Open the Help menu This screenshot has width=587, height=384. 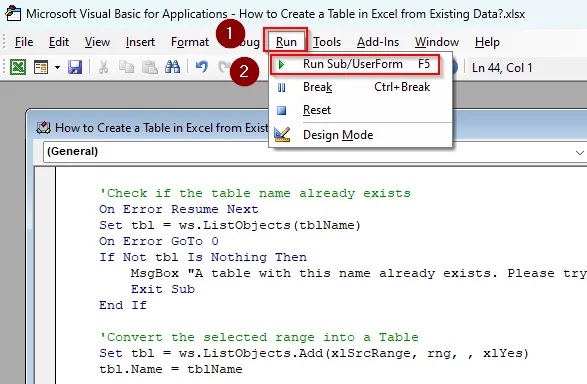[487, 42]
